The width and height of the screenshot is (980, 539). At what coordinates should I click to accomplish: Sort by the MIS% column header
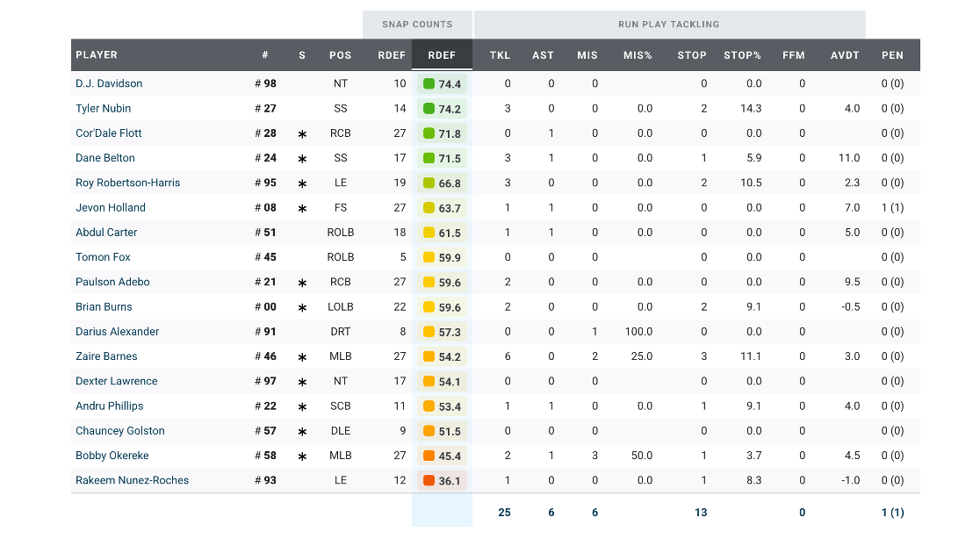(638, 55)
